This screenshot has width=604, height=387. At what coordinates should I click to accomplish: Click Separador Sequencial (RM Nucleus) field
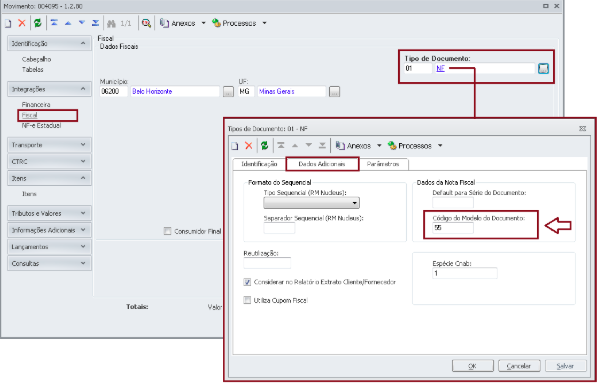pyautogui.click(x=279, y=228)
